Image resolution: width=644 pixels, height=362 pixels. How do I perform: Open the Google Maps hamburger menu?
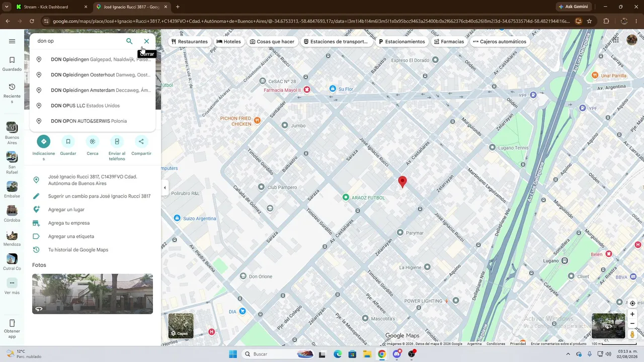tap(12, 41)
